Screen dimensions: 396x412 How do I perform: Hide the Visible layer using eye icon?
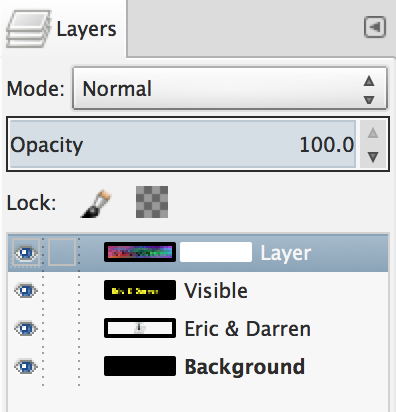click(x=26, y=291)
